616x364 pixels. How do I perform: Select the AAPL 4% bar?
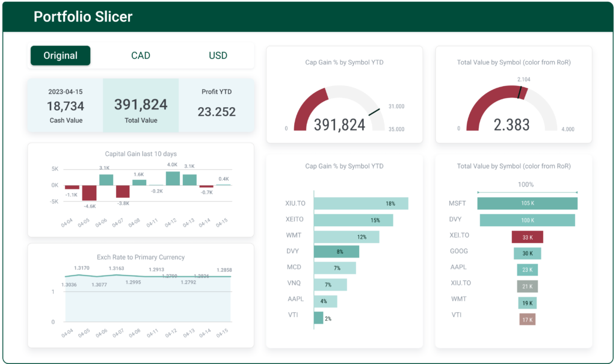[325, 299]
